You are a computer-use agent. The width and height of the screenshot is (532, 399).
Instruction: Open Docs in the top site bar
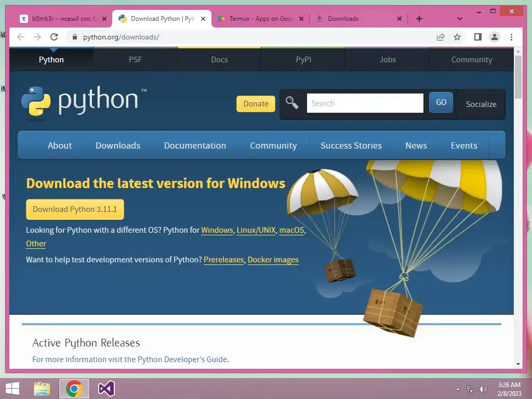tap(219, 60)
